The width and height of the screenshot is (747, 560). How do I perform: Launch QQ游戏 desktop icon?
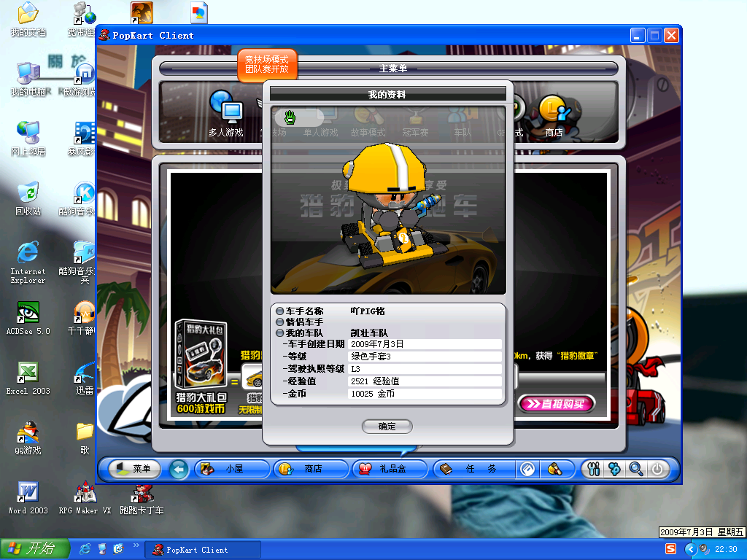[28, 437]
